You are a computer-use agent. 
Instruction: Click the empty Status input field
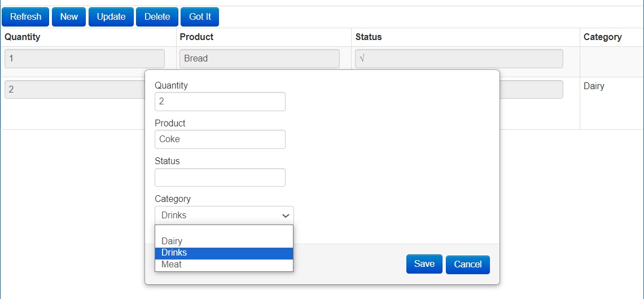click(x=220, y=177)
